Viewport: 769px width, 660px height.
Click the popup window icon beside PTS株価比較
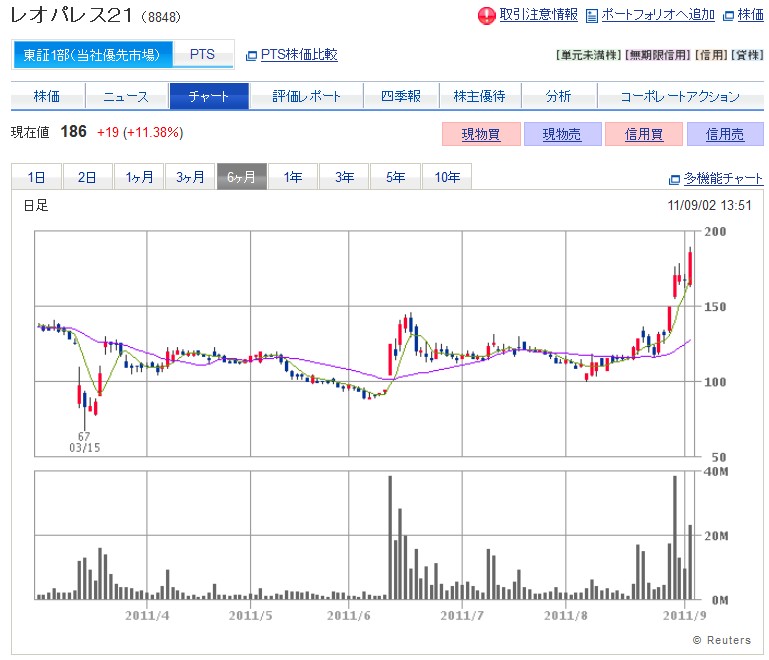251,55
